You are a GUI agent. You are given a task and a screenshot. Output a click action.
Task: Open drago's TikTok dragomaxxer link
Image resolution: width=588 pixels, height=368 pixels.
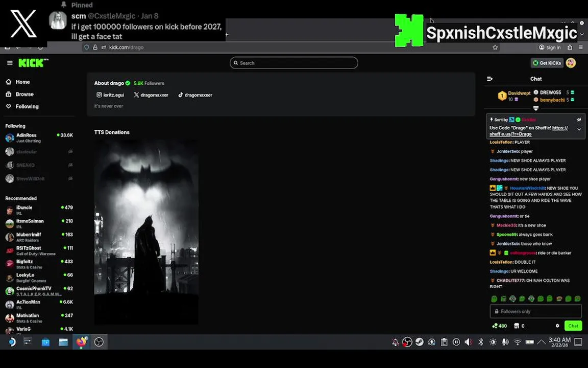point(195,95)
